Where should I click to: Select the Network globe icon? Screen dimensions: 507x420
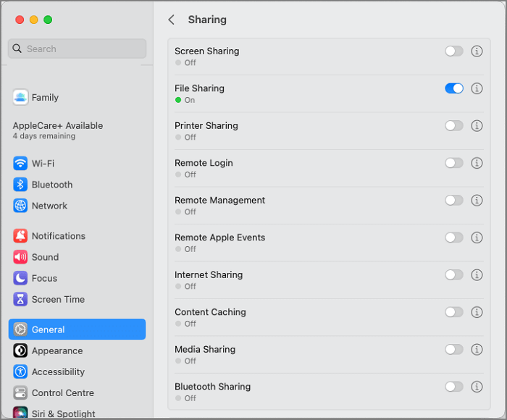[20, 206]
